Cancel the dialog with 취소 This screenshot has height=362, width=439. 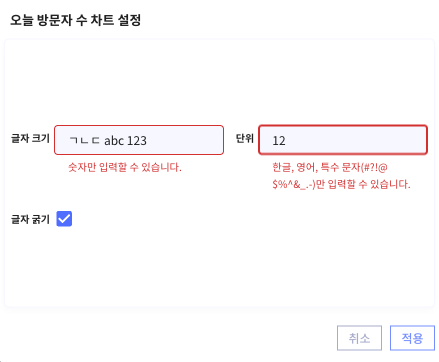pos(359,338)
